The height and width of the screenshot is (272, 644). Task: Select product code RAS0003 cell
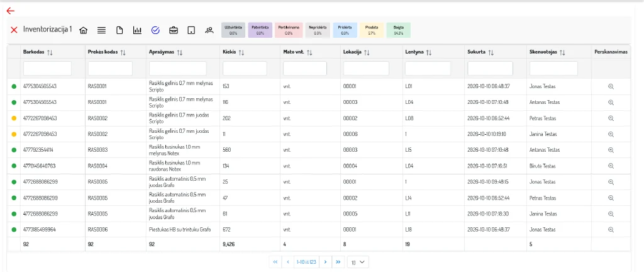[116, 150]
